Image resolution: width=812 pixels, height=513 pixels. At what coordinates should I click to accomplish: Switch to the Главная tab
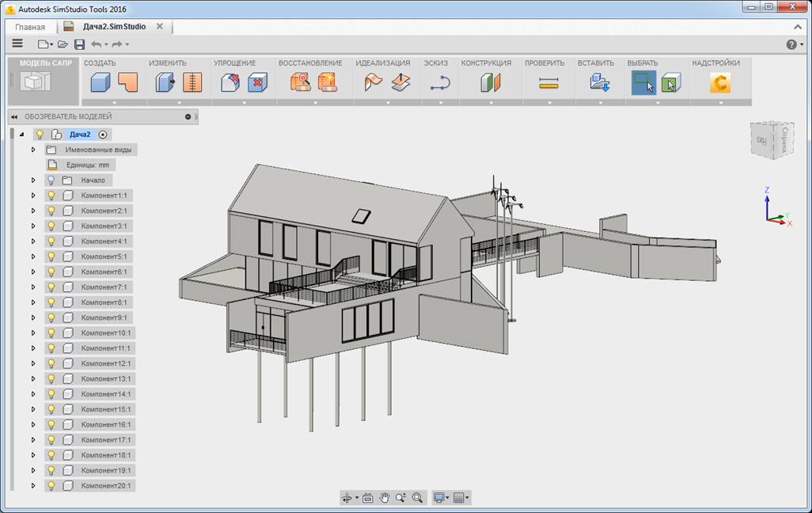[30, 27]
